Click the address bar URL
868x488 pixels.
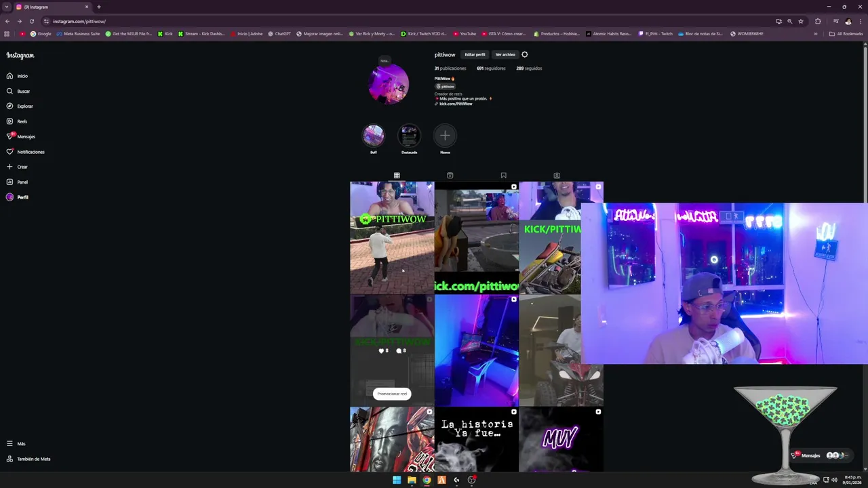tap(79, 21)
